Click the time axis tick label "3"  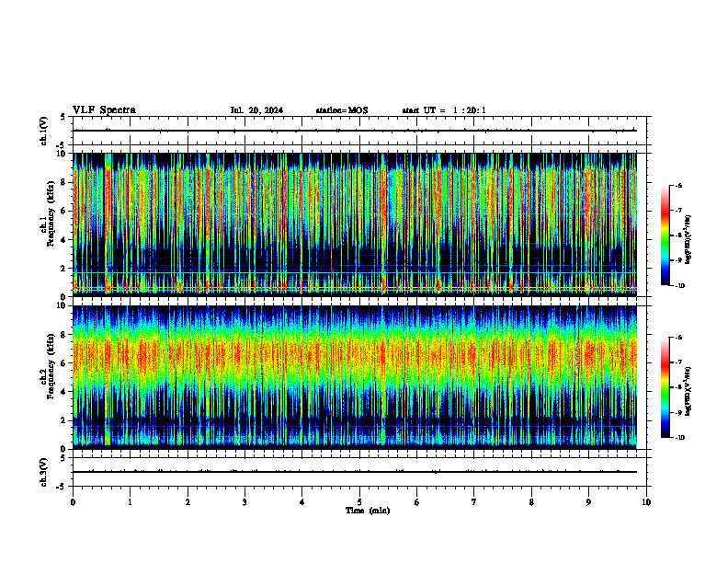tap(245, 502)
